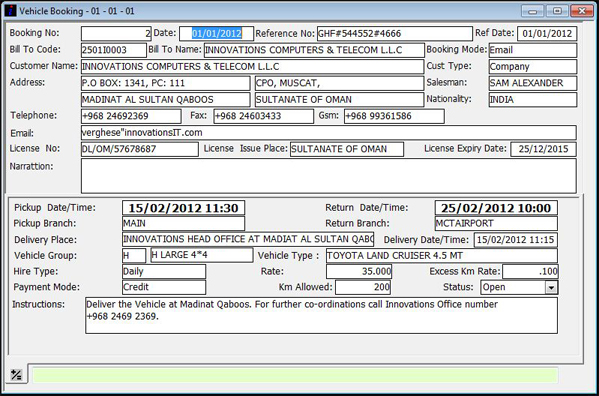Click the Reference No field
This screenshot has width=599, height=396.
point(395,34)
